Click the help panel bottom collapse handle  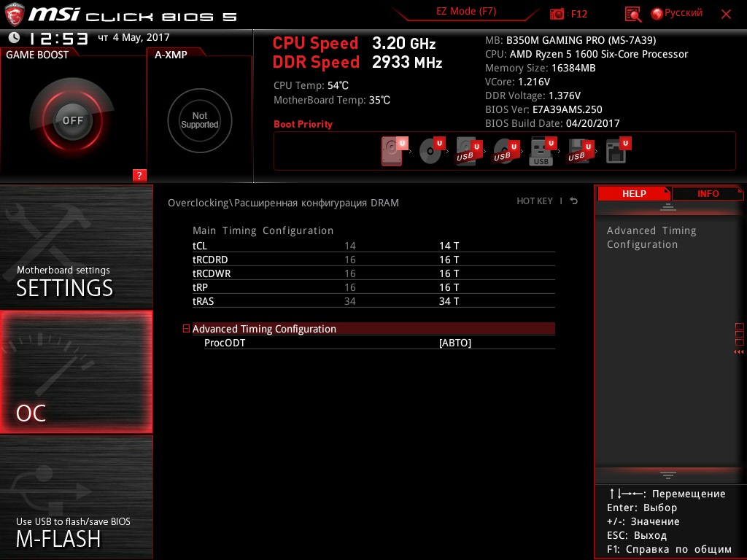pos(668,475)
